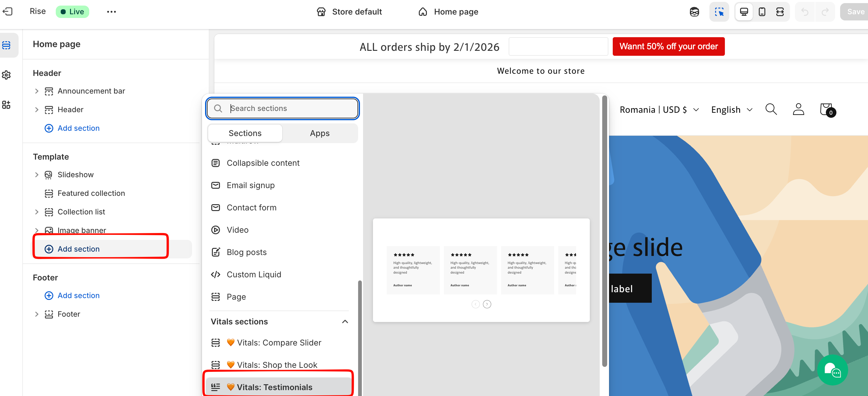Switch to the Apps tab
Viewport: 868px width, 396px height.
point(319,133)
